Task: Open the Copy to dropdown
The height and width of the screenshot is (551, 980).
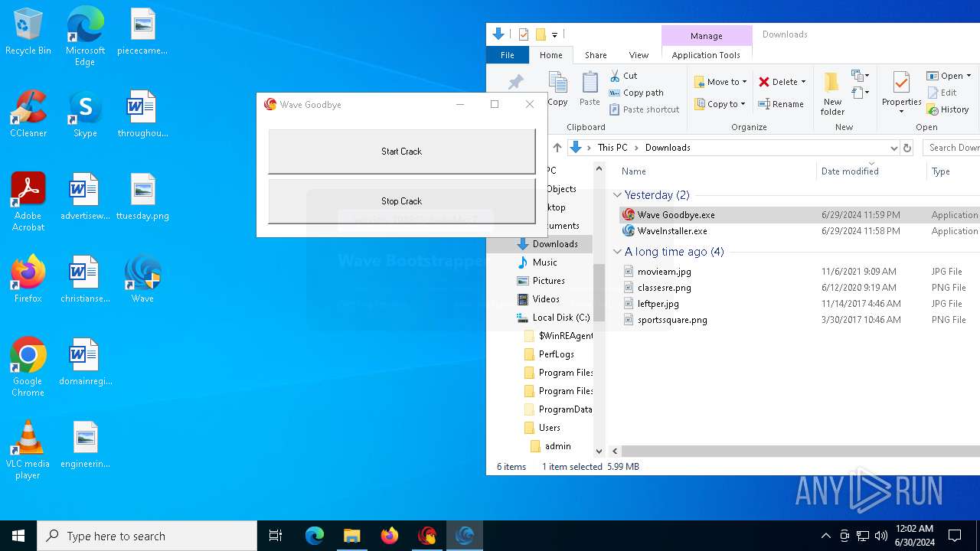Action: pos(720,104)
